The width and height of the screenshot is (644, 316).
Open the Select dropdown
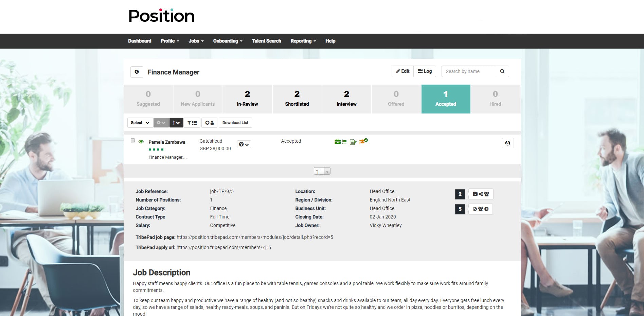point(140,123)
